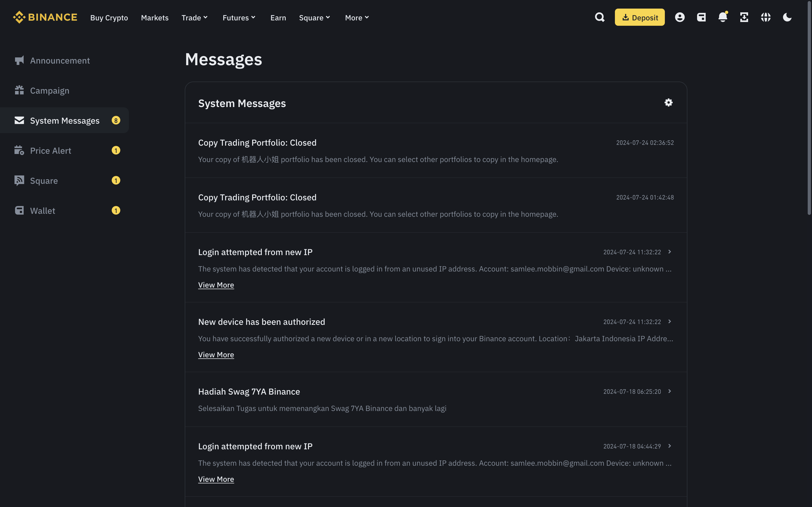Screen dimensions: 812x507
Task: Open the download app icon
Action: [x=744, y=17]
